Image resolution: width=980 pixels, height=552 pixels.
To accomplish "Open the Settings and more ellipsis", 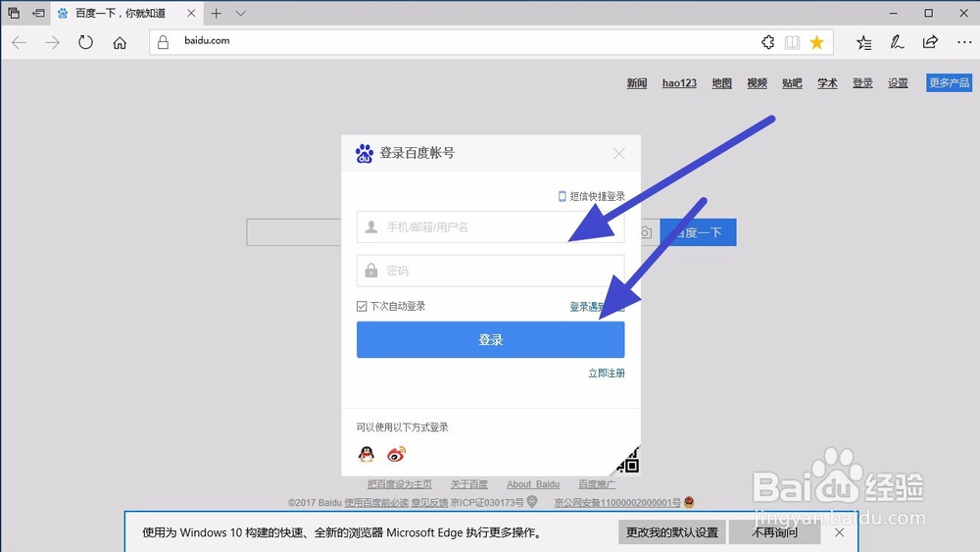I will click(x=964, y=42).
